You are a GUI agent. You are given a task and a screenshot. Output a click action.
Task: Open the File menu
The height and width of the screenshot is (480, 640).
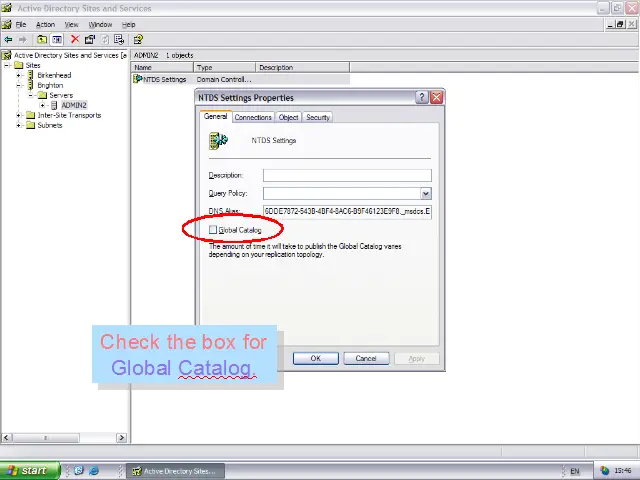coord(21,24)
